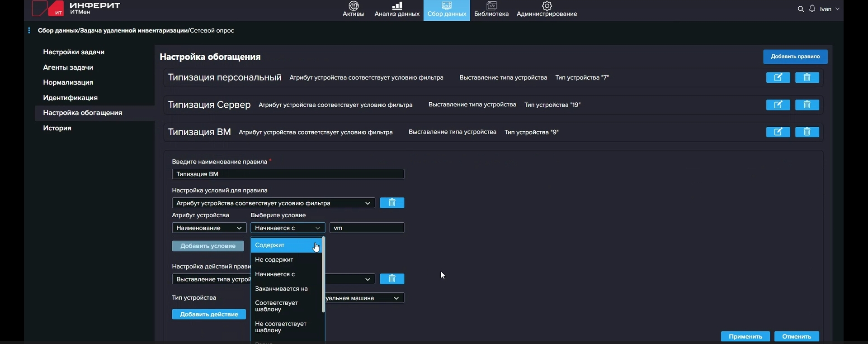Open the three-dot breadcrumb menu
This screenshot has width=868, height=344.
[x=29, y=31]
